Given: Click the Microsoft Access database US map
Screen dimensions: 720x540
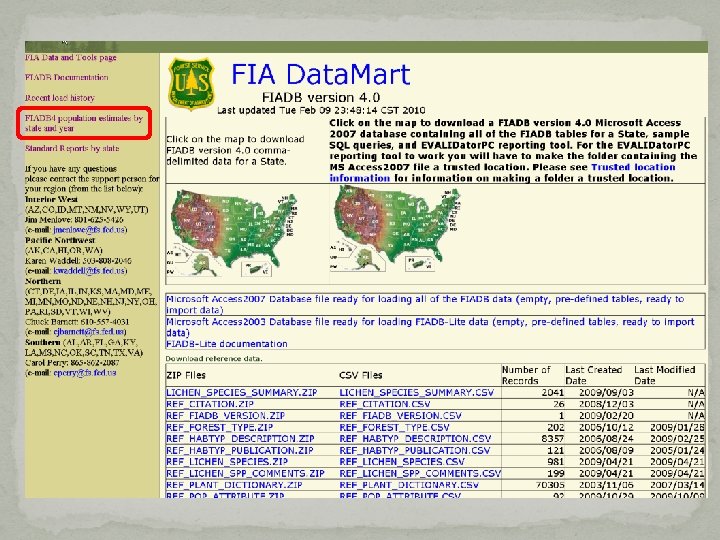Looking at the screenshot, I should coord(396,230).
